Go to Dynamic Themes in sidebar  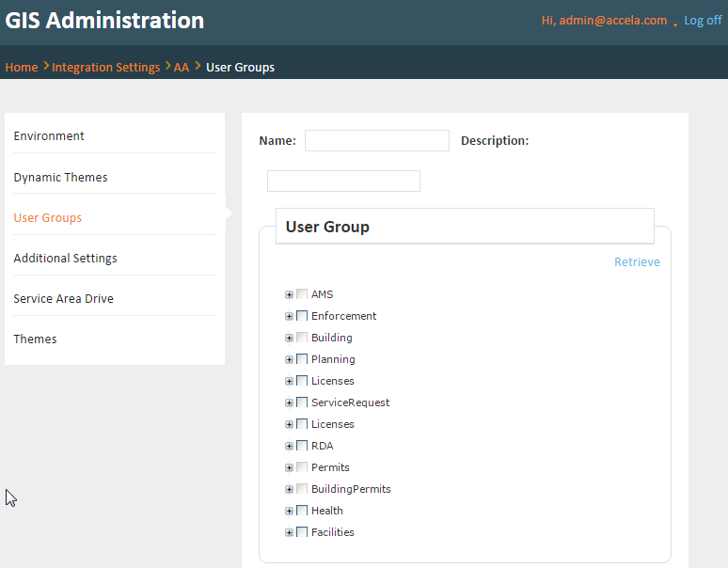60,178
